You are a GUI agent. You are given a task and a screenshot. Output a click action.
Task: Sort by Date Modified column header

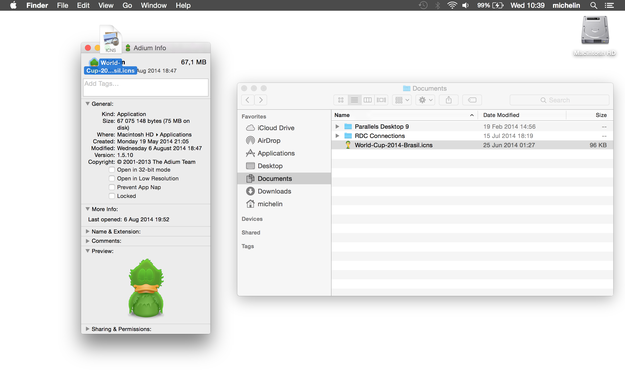pyautogui.click(x=522, y=115)
